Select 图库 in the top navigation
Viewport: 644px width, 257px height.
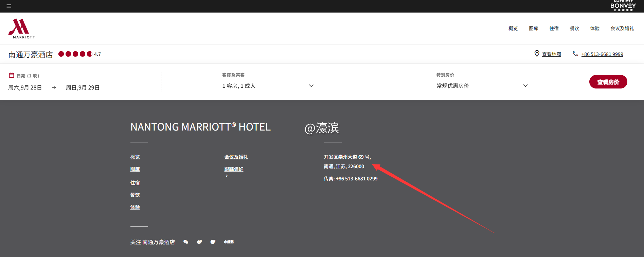pos(534,28)
